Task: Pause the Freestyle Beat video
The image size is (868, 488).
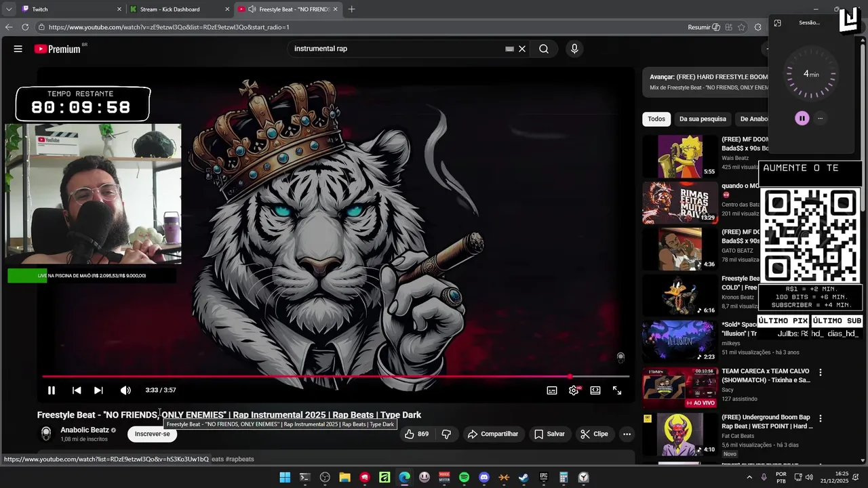Action: [52, 390]
